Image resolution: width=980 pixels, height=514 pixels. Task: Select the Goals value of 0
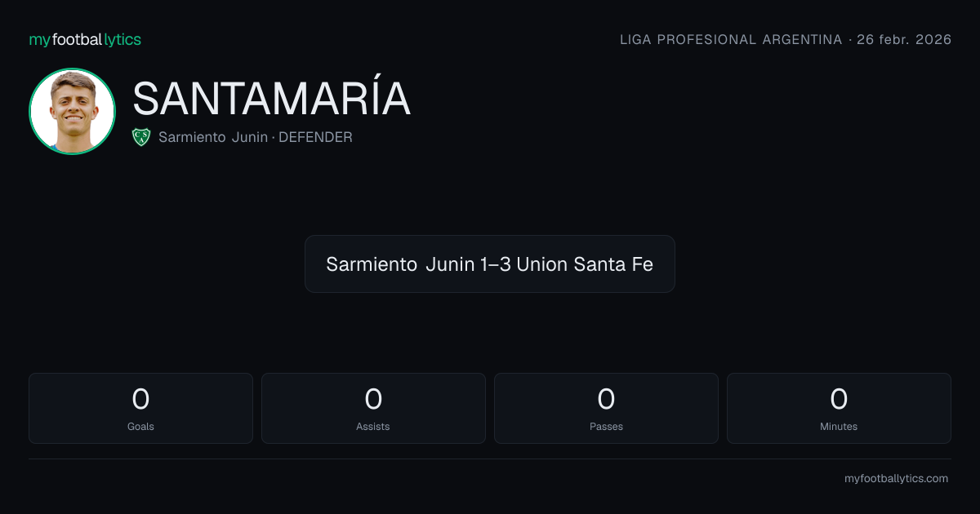click(x=140, y=399)
